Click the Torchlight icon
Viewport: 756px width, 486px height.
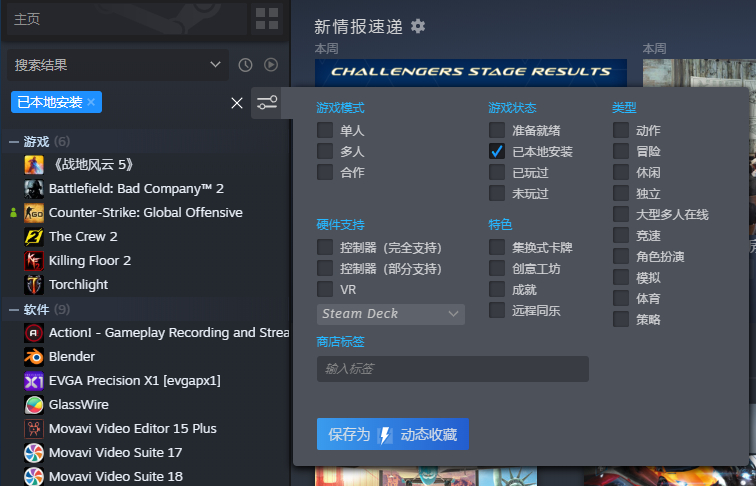(x=34, y=285)
